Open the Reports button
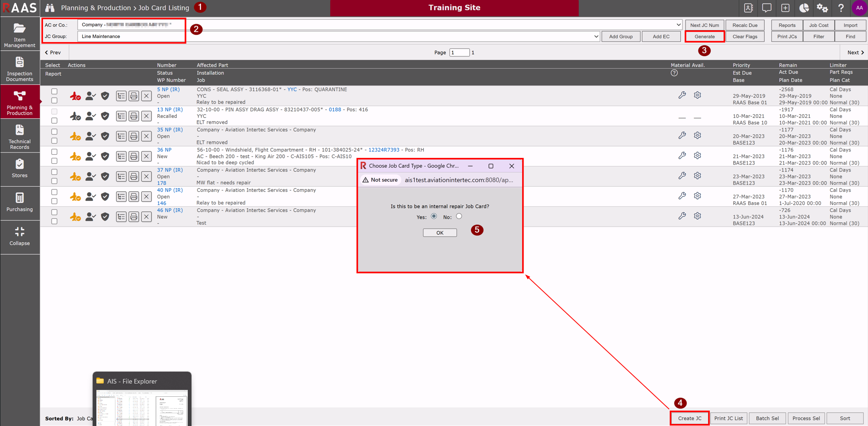The height and width of the screenshot is (426, 868). pyautogui.click(x=787, y=25)
